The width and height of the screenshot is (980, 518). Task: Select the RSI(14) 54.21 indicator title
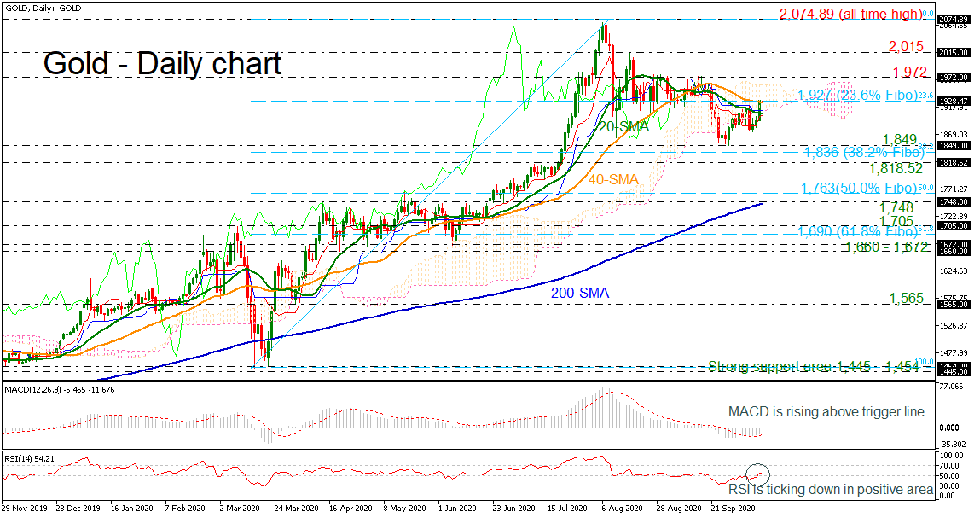click(x=29, y=458)
